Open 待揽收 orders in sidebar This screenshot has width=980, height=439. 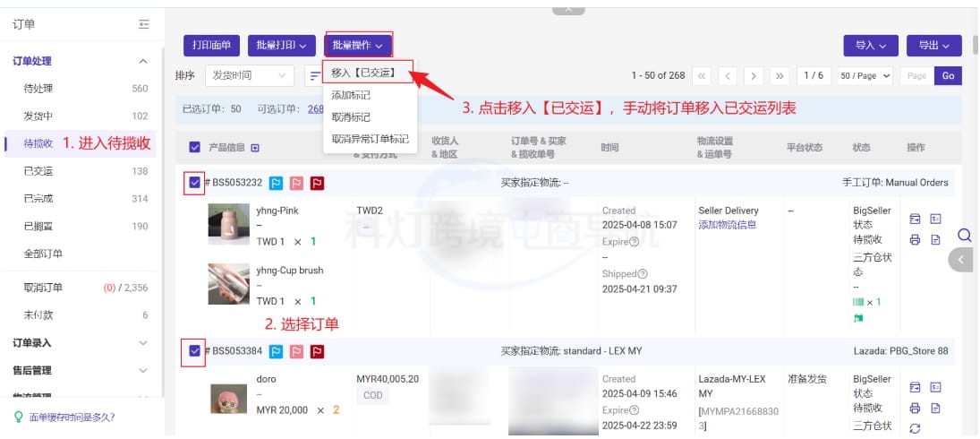(81, 144)
